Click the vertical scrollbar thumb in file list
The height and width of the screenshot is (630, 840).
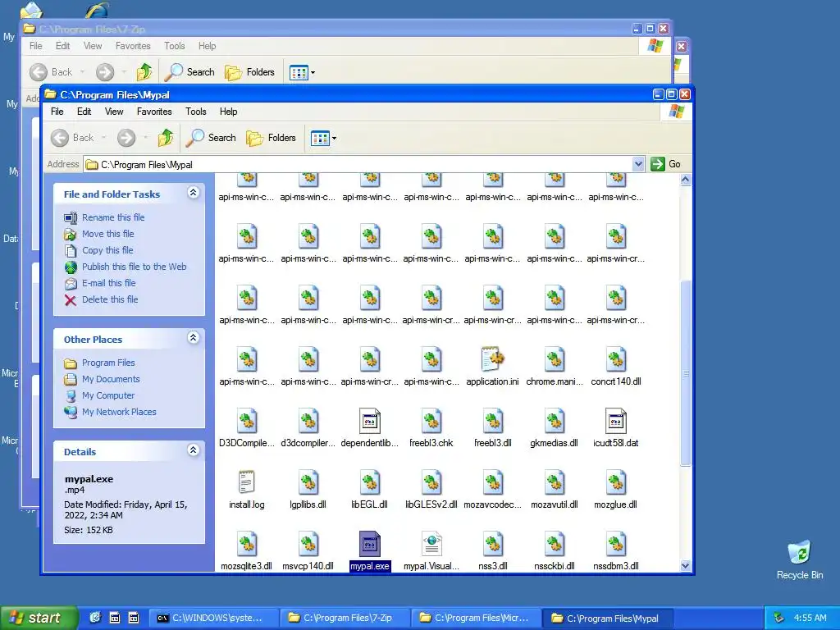tap(685, 373)
